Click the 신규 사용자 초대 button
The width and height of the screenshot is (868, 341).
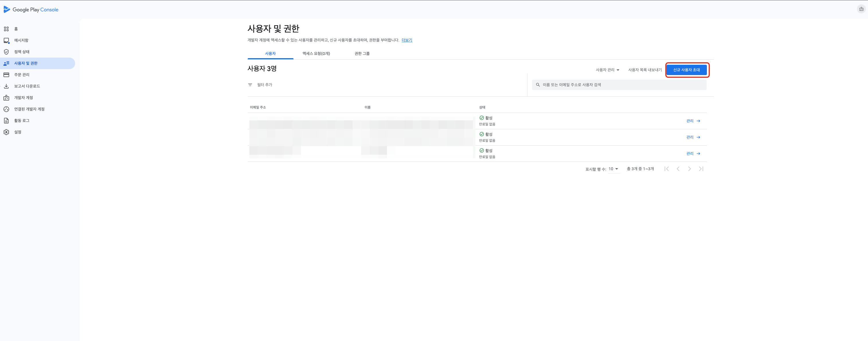point(686,70)
